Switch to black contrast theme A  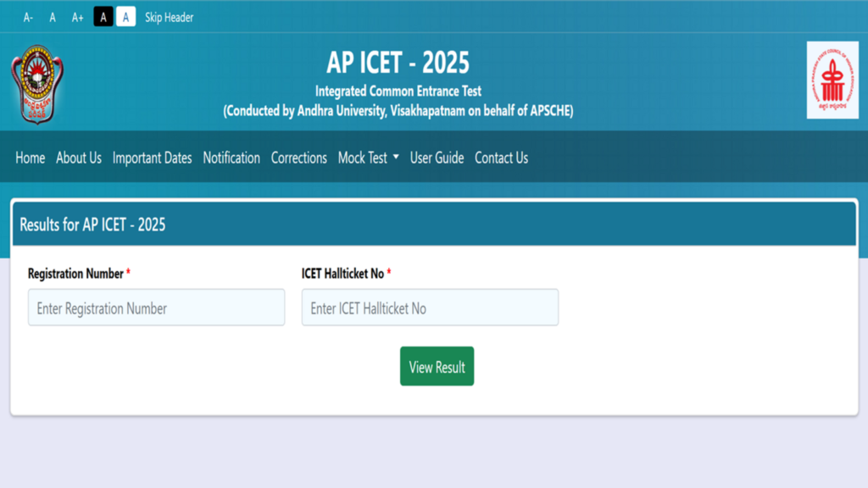[103, 17]
